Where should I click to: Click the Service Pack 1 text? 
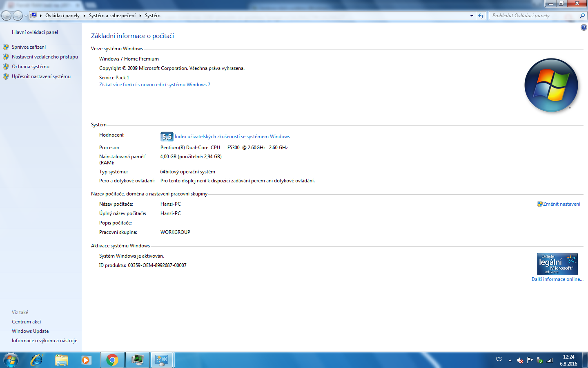[114, 78]
